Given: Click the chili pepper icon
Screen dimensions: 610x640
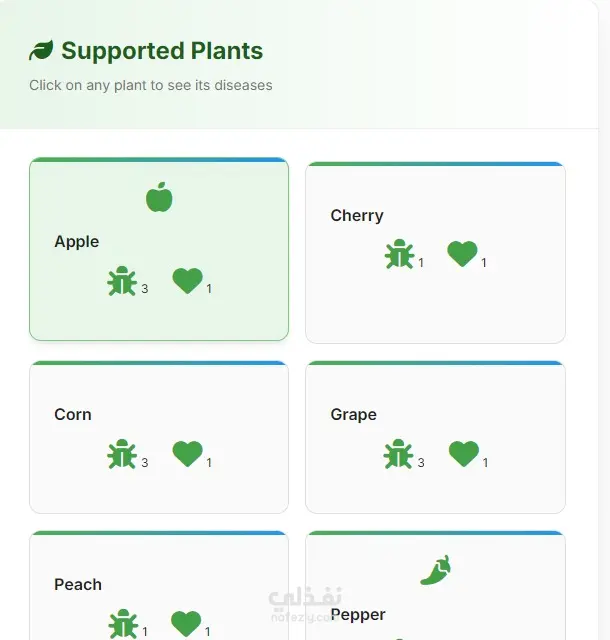Looking at the screenshot, I should coord(436,570).
